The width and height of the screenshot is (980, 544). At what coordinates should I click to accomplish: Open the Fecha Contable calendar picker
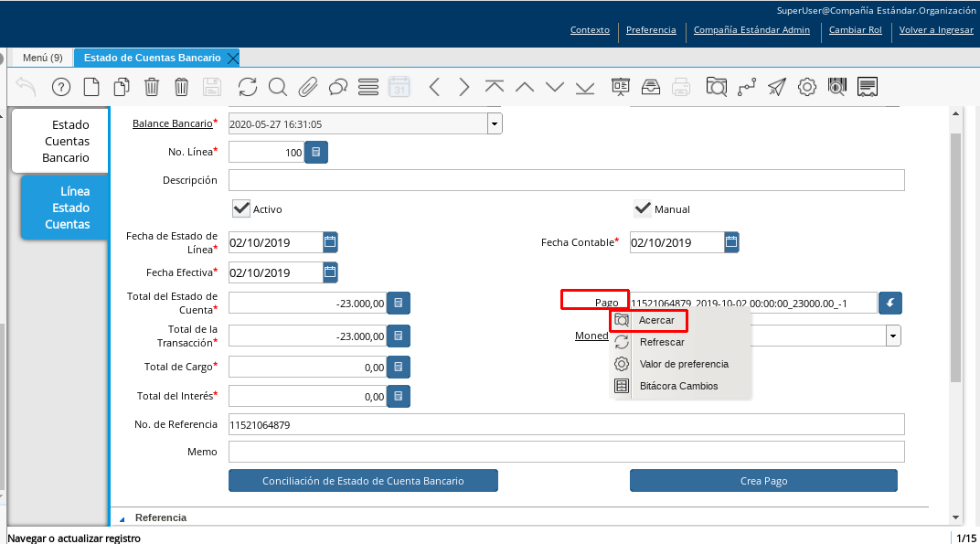coord(731,242)
